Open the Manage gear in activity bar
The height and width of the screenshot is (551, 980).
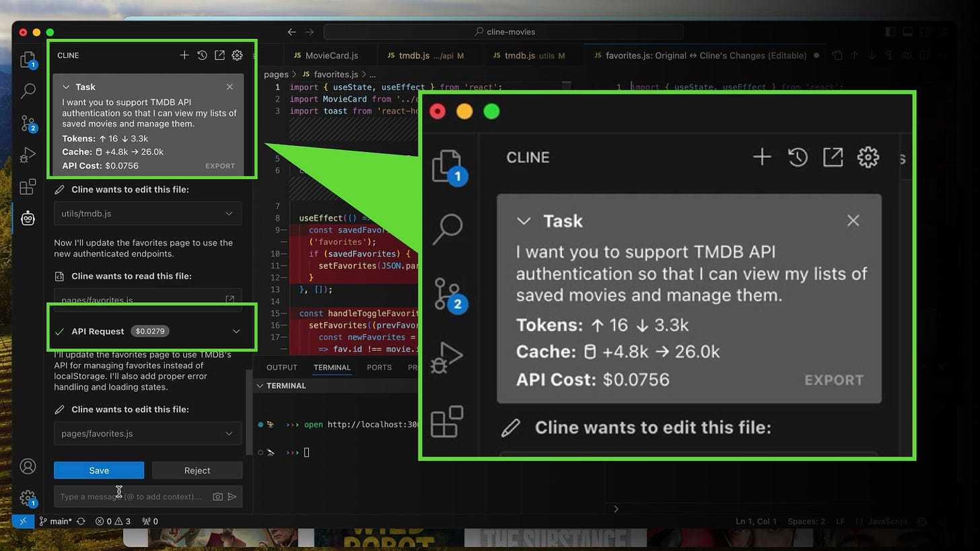point(28,498)
